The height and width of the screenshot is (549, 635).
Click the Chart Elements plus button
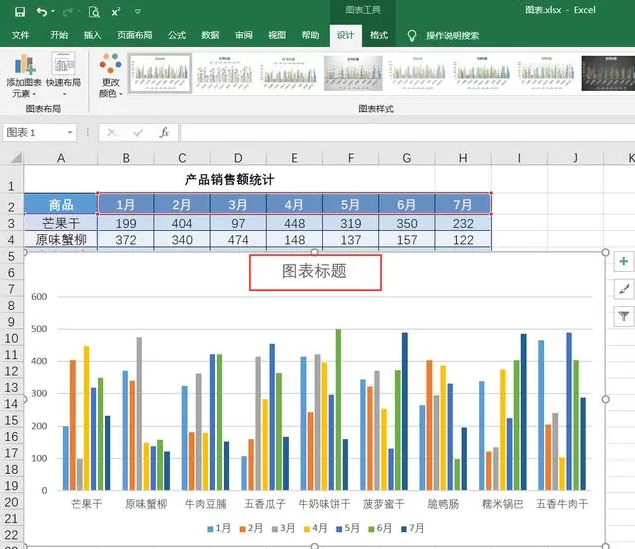pos(624,262)
